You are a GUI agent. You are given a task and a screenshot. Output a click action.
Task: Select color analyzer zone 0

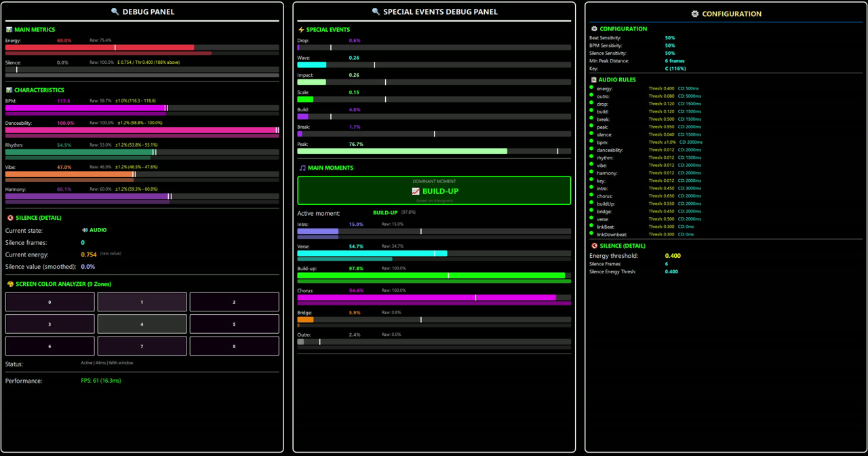50,302
